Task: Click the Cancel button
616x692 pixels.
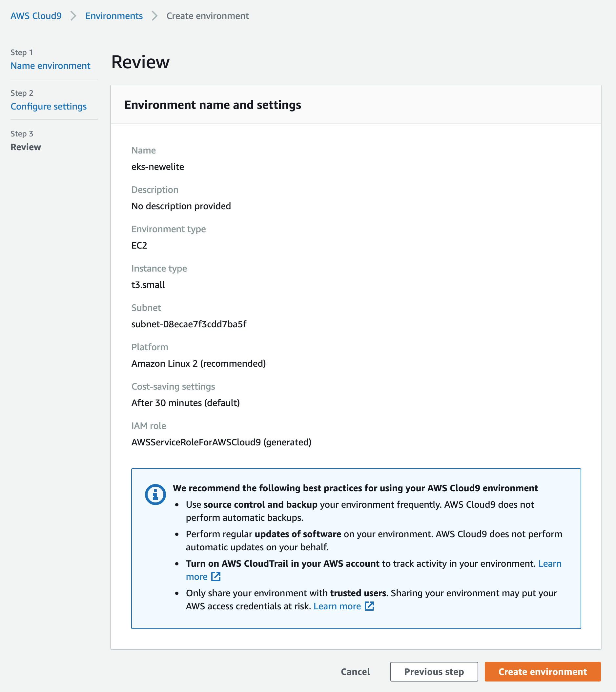Action: 355,672
